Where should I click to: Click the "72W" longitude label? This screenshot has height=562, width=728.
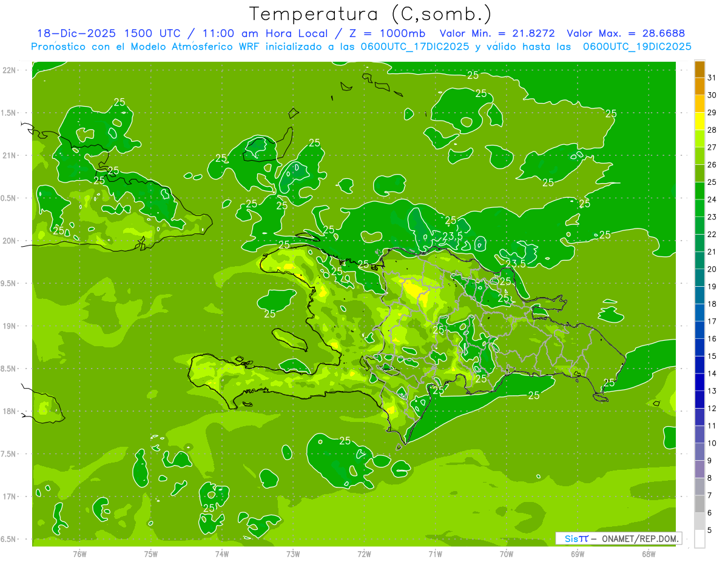(364, 554)
